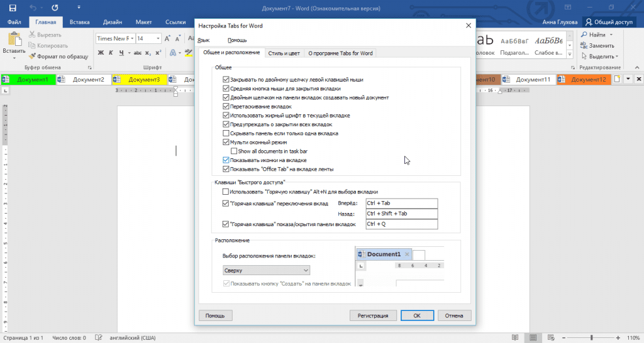
Task: Switch to 'Стиль и цвет' tab
Action: click(284, 53)
